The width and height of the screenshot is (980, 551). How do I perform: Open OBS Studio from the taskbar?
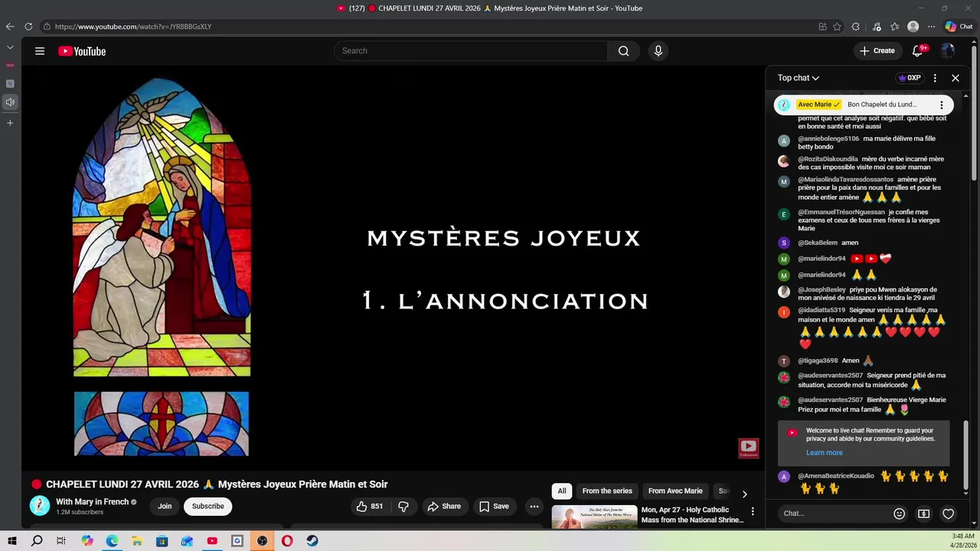pos(263,541)
